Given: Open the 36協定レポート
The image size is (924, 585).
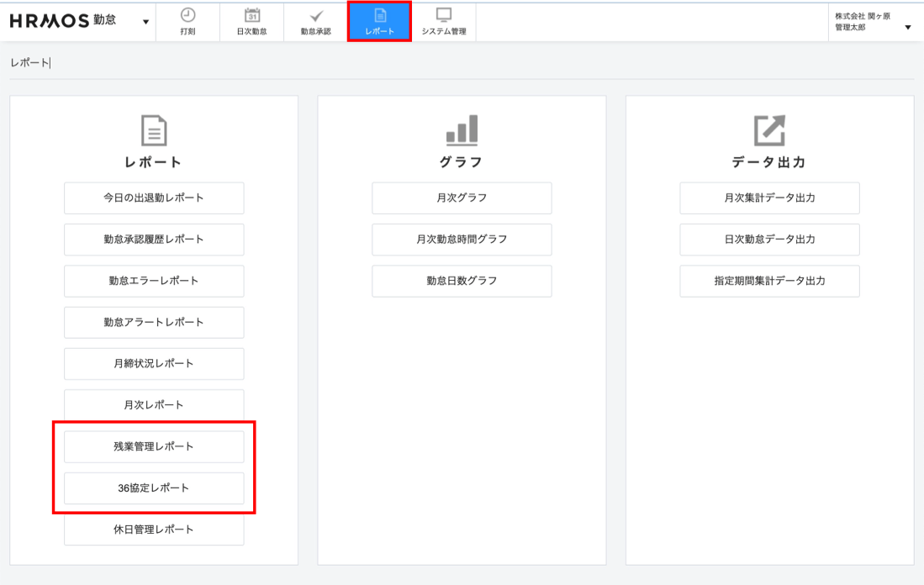Looking at the screenshot, I should (154, 487).
